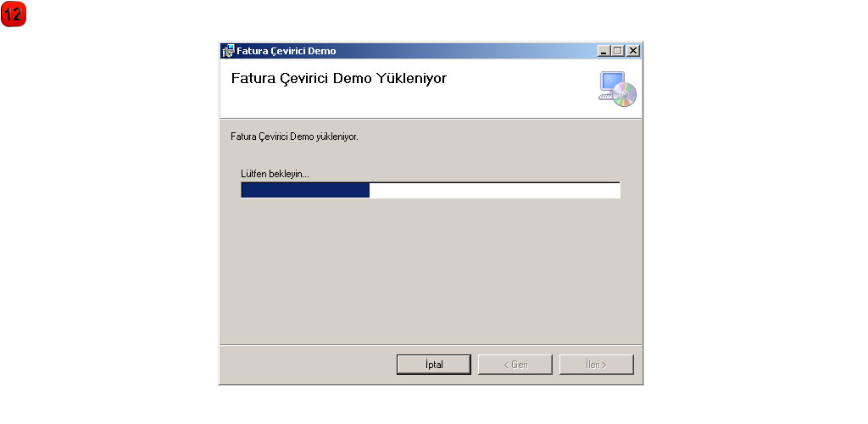Viewport: 868px width, 424px height.
Task: Minimize the Fatura Çevirici Demo window
Action: 604,51
